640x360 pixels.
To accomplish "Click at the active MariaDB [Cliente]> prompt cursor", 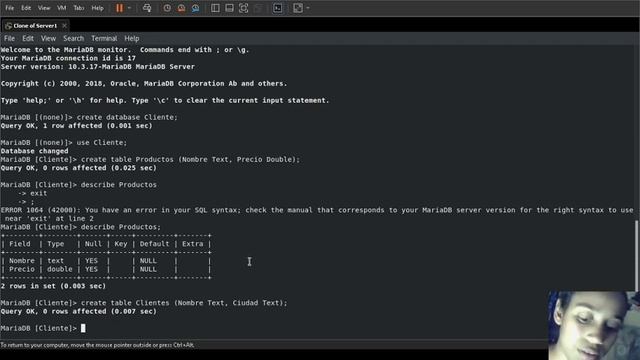I will [x=83, y=328].
